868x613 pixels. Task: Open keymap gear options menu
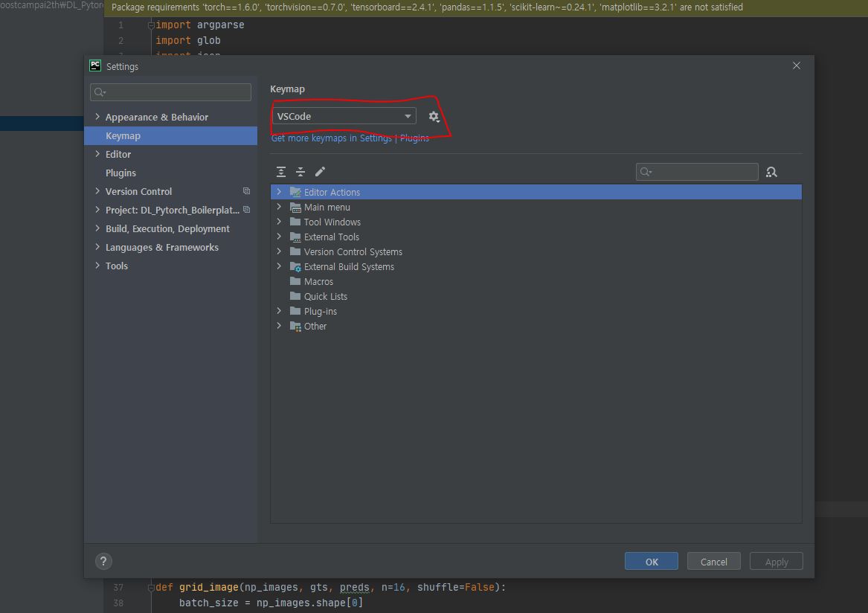(434, 117)
